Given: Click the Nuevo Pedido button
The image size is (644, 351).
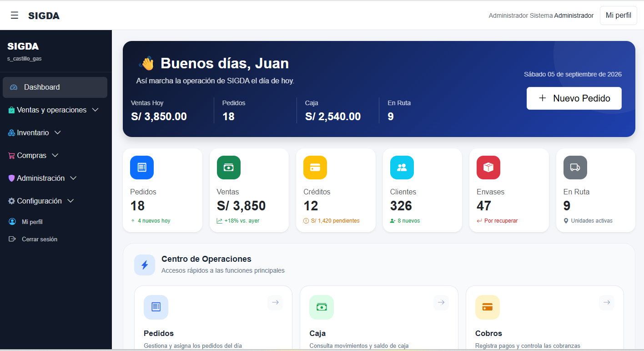Looking at the screenshot, I should click(574, 98).
